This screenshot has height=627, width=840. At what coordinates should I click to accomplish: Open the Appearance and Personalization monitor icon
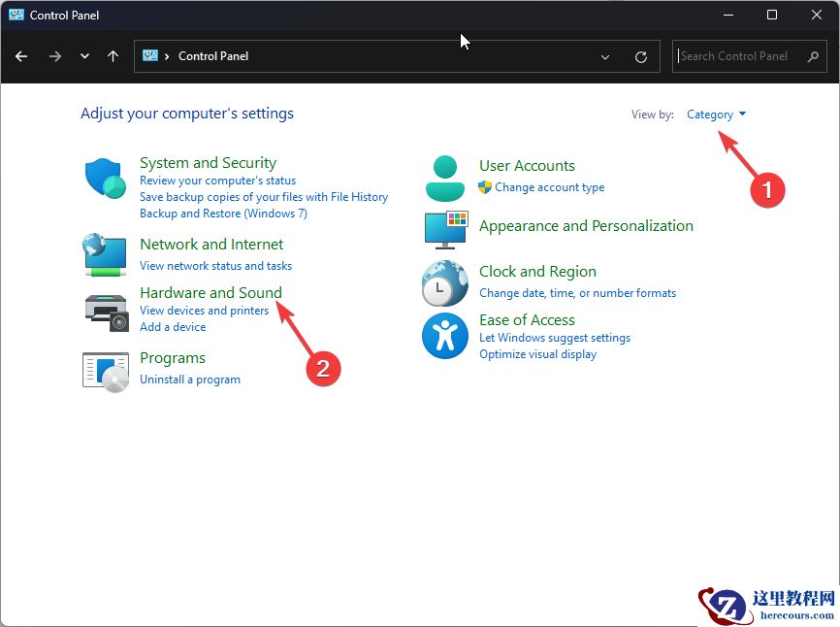pos(446,230)
